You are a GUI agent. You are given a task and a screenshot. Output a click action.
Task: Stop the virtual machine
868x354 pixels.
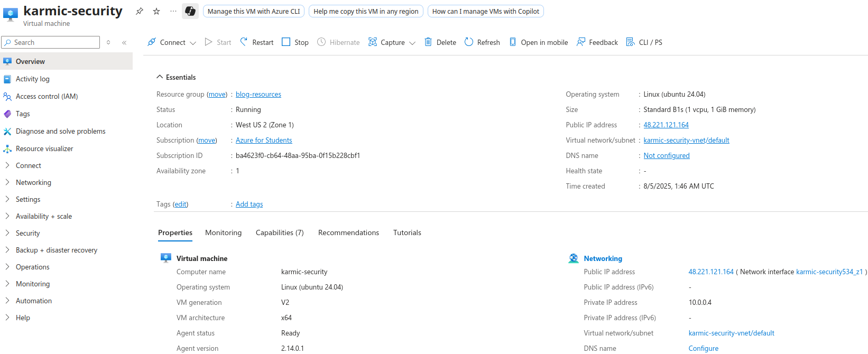coord(296,42)
